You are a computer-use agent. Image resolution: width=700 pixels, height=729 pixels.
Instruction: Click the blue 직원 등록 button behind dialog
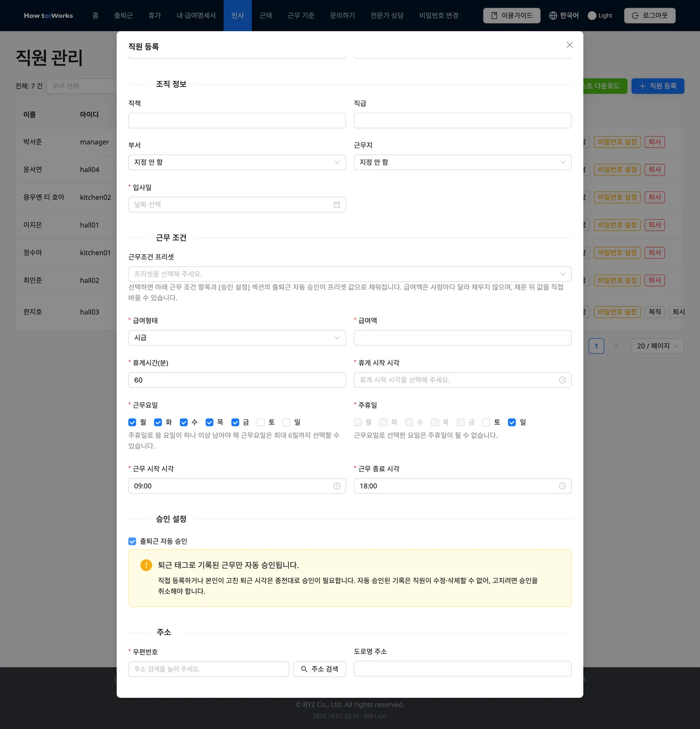pyautogui.click(x=658, y=86)
